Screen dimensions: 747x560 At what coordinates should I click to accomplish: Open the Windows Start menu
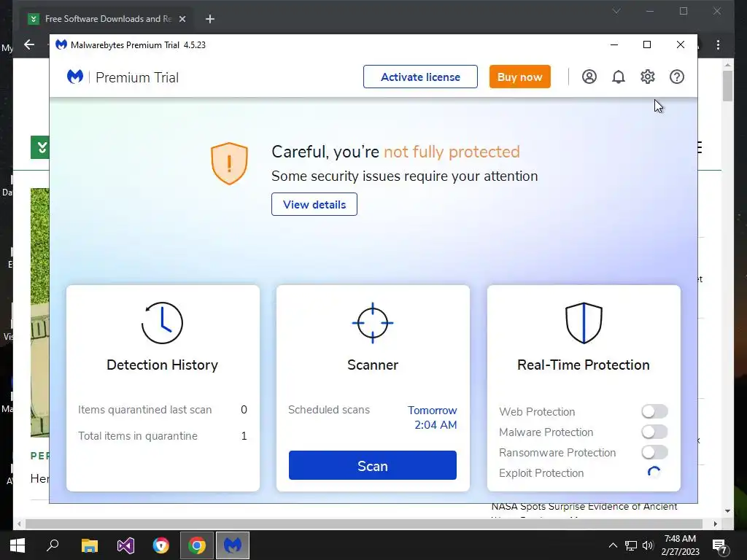pyautogui.click(x=18, y=545)
